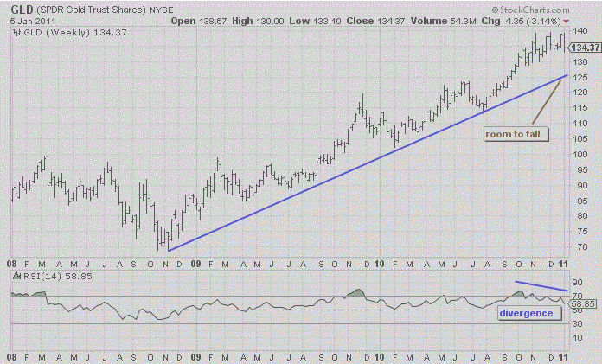Click the bar-chart icon beside GLD (Weekly)
602x364 pixels.
click(16, 33)
